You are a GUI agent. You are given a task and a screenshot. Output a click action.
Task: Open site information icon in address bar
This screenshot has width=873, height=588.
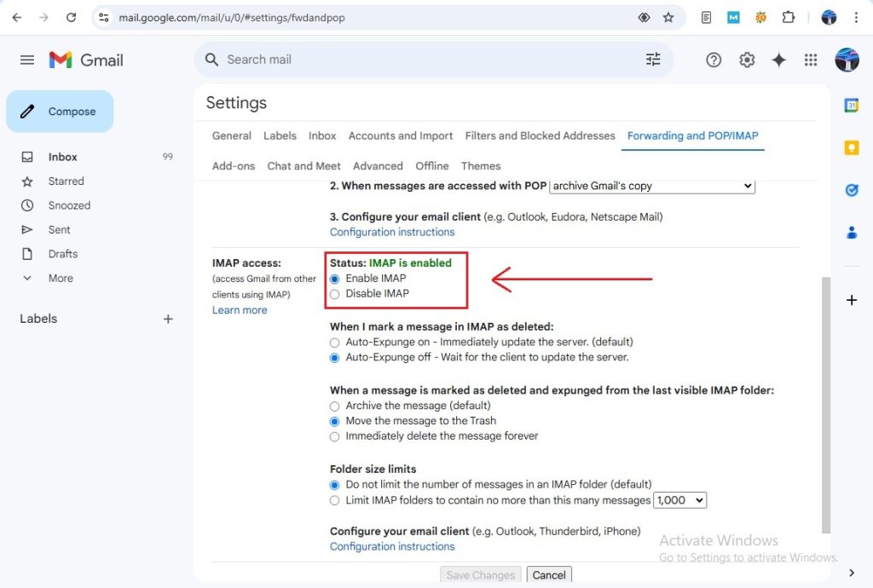click(103, 17)
